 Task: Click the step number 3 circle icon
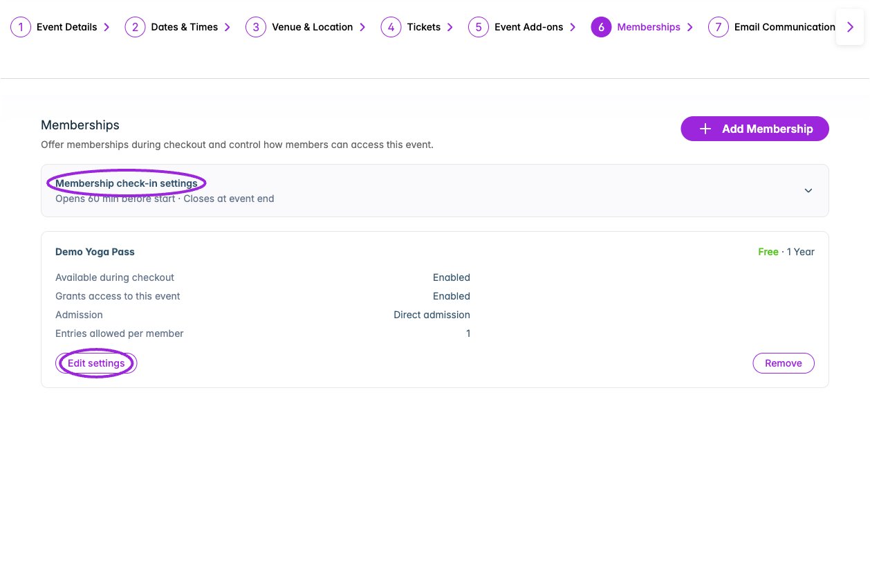coord(256,27)
